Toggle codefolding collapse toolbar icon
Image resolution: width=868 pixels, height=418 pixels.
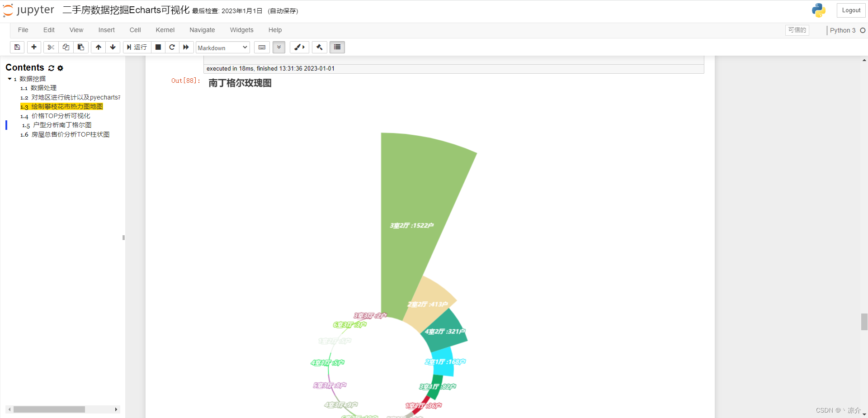[279, 47]
